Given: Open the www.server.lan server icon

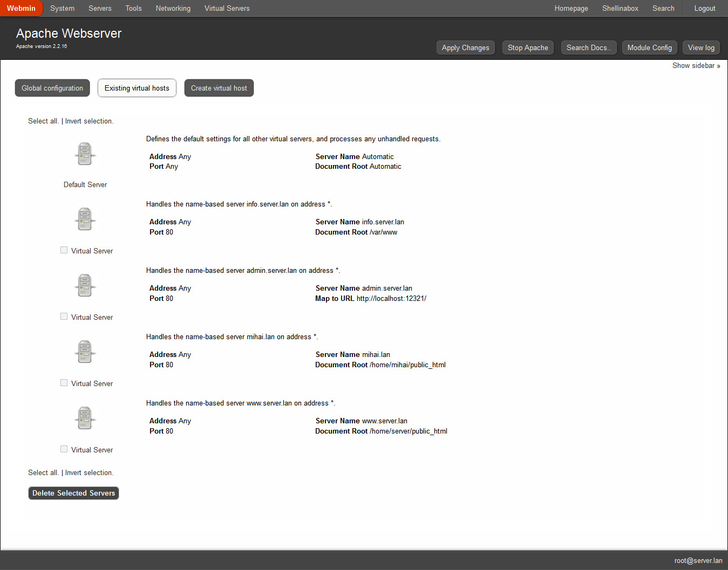Looking at the screenshot, I should click(85, 418).
